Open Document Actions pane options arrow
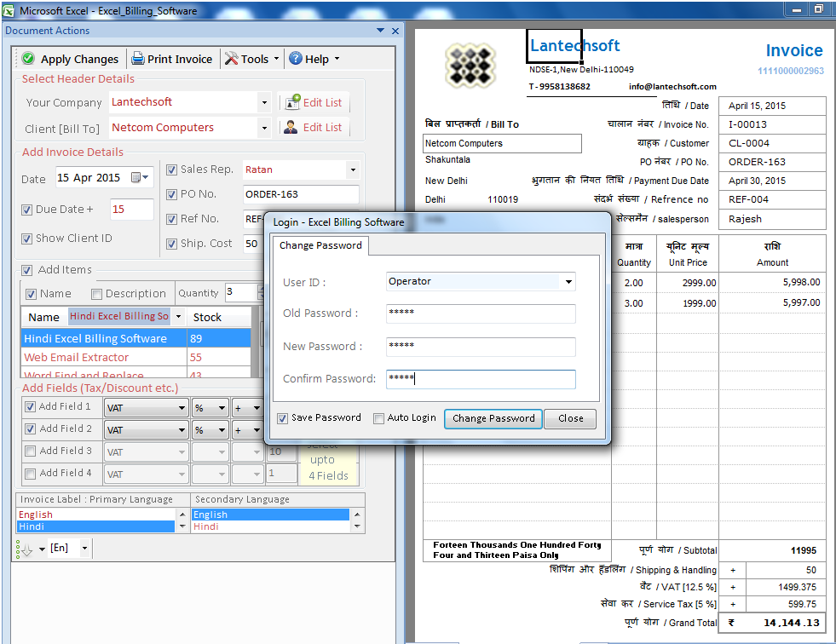The height and width of the screenshot is (644, 836). 380,31
